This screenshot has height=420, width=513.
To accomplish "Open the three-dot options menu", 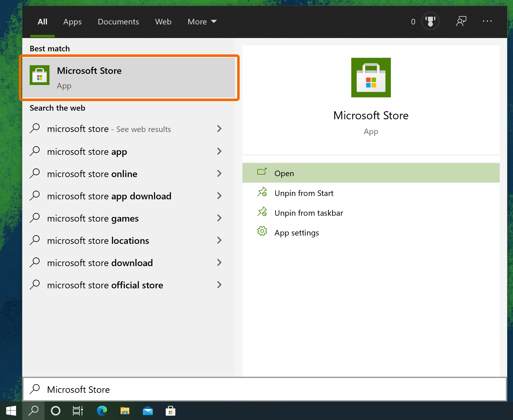I will point(487,21).
